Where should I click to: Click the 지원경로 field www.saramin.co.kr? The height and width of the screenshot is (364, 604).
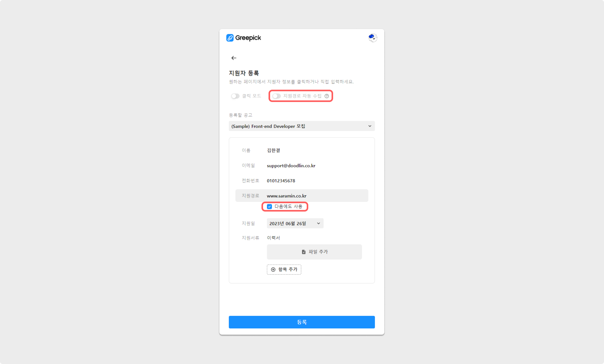pyautogui.click(x=287, y=196)
